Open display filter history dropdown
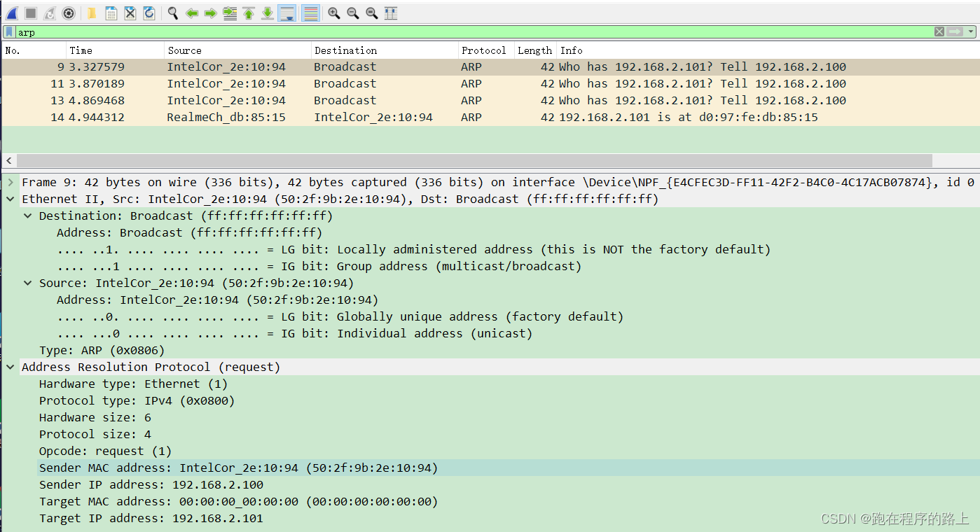Viewport: 980px width, 532px height. [x=971, y=31]
